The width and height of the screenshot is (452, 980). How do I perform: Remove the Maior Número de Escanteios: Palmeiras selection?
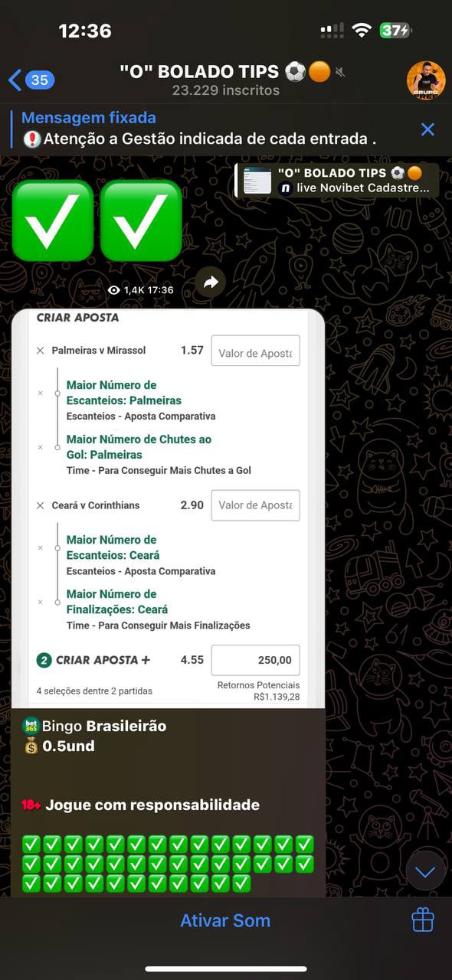41,393
